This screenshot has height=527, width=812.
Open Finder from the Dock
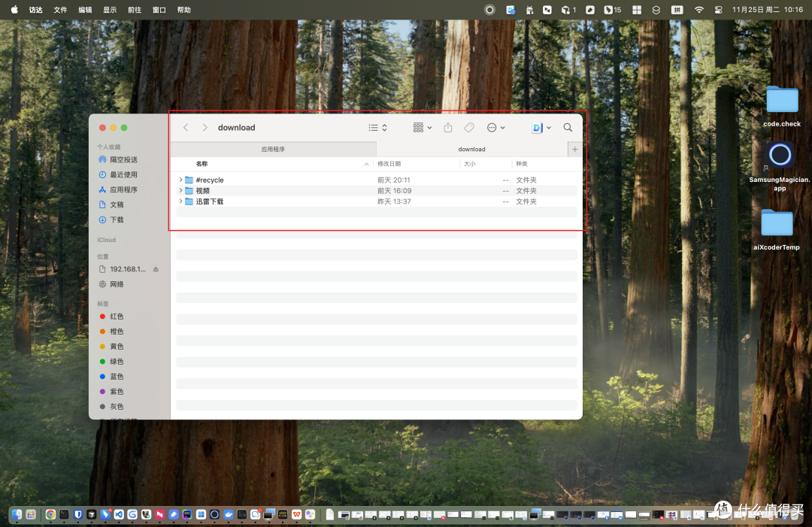[17, 514]
